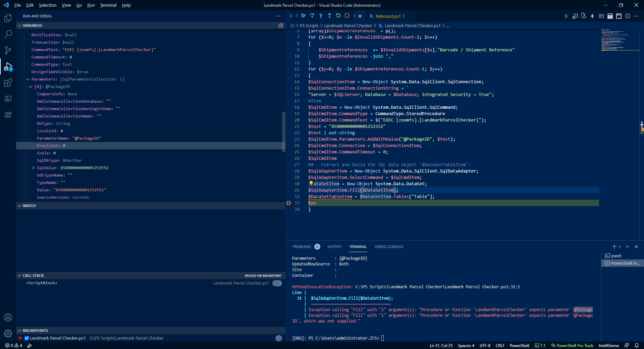The image size is (644, 349).
Task: Open notifications bell in status bar
Action: (637, 345)
